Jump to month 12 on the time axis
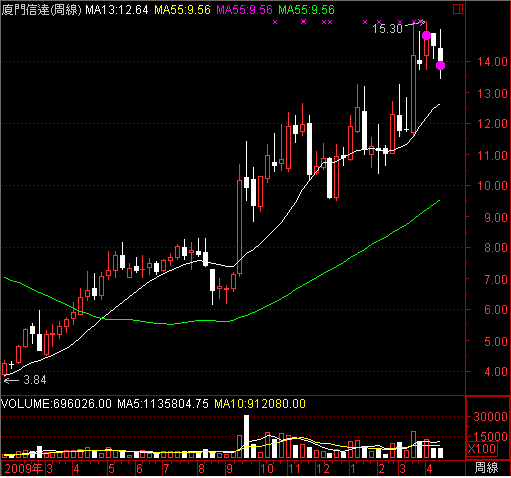Image resolution: width=511 pixels, height=478 pixels. [x=323, y=469]
